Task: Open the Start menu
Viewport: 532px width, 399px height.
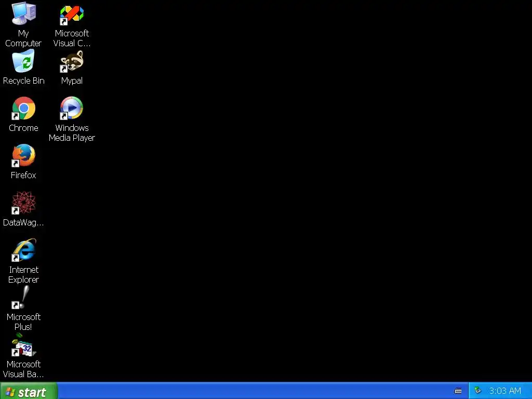Action: pyautogui.click(x=29, y=391)
